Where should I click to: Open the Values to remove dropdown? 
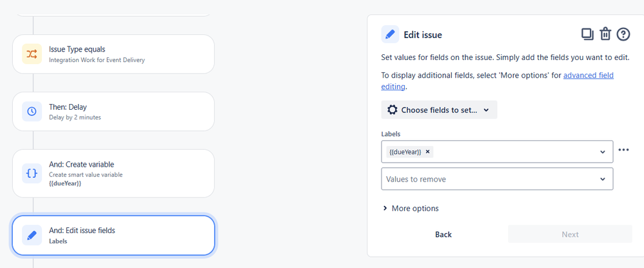496,179
